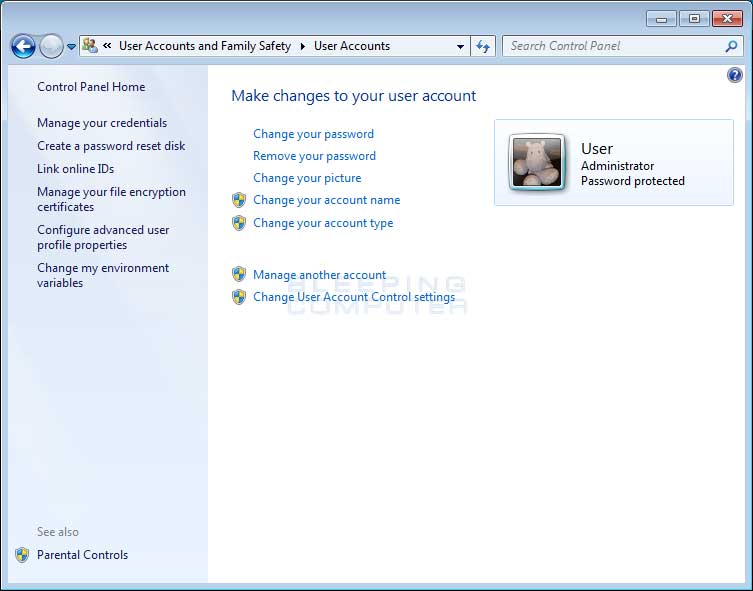Click User Accounts and Family Safety breadcrumb
This screenshot has width=753, height=591.
coord(205,46)
